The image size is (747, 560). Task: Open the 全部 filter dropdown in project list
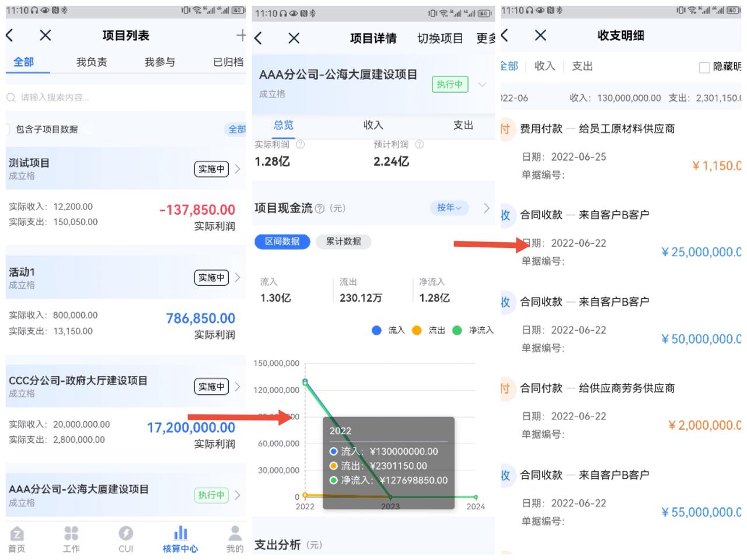click(236, 129)
